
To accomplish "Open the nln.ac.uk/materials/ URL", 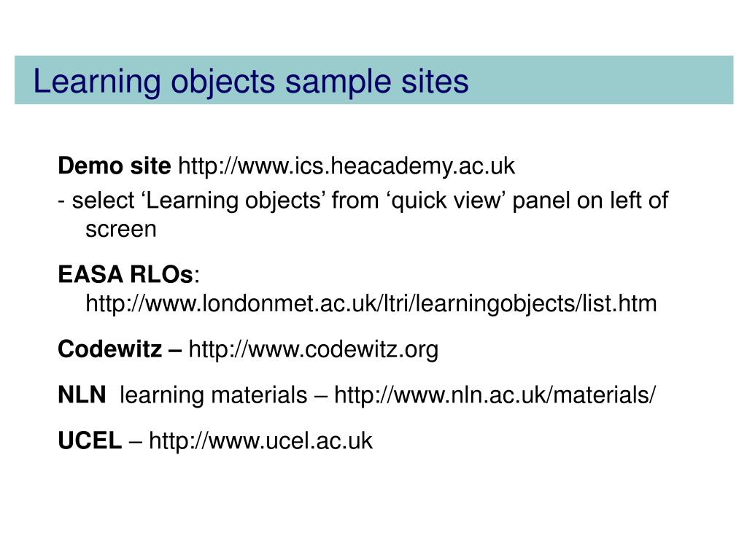I will (495, 395).
